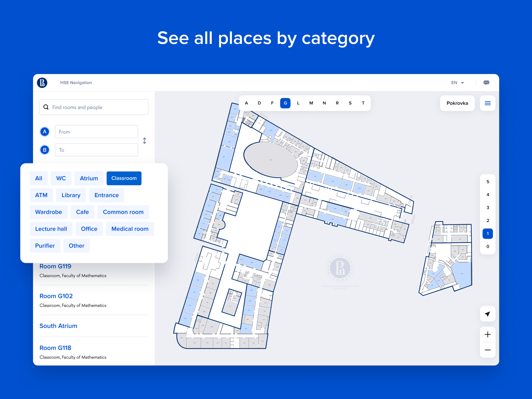Swap From and To route points

pyautogui.click(x=144, y=141)
